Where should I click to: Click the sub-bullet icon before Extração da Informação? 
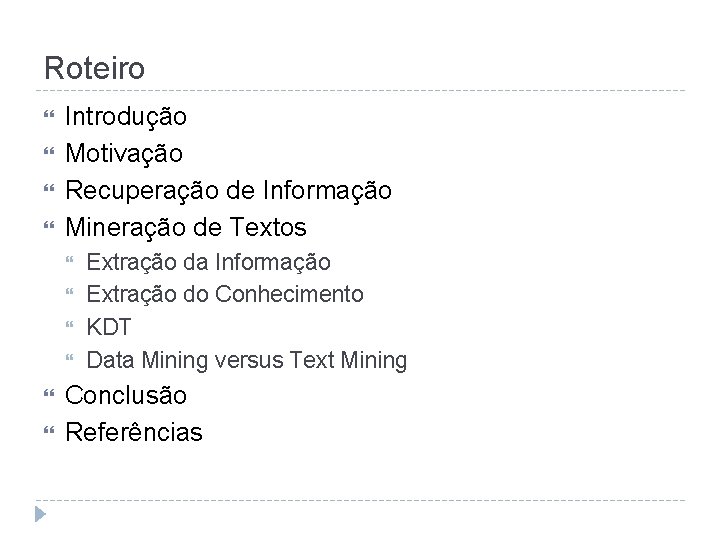point(71,262)
